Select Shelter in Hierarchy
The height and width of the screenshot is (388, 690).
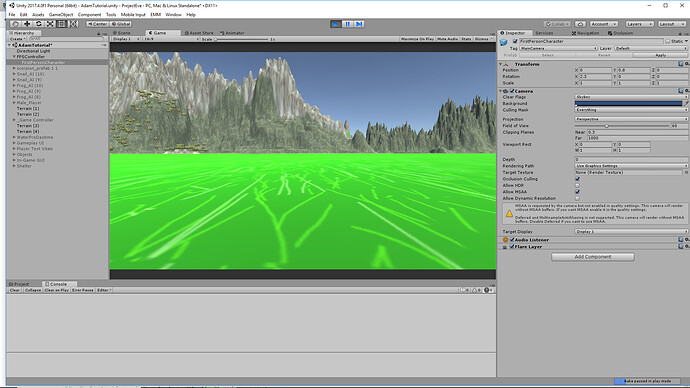pyautogui.click(x=24, y=166)
